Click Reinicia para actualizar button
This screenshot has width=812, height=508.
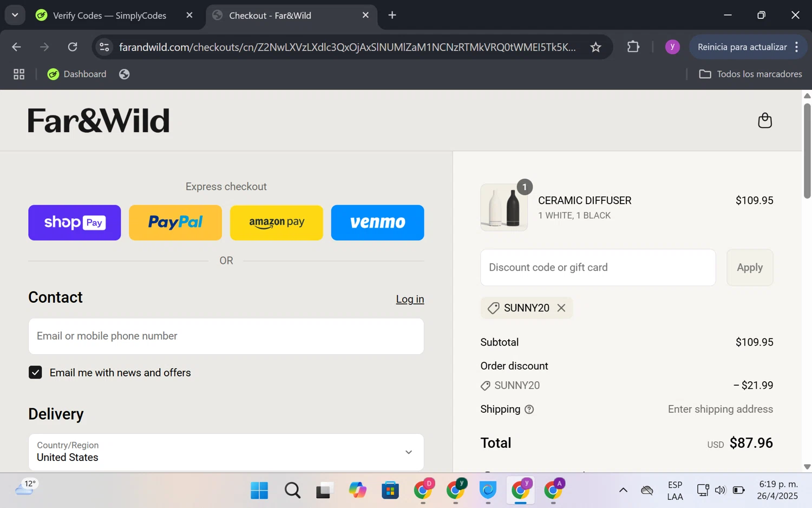[742, 47]
